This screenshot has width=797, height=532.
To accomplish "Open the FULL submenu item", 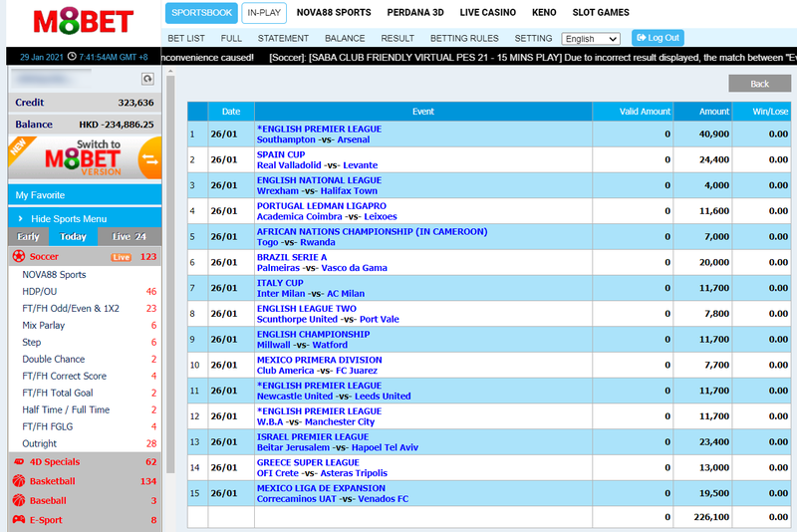I will pos(231,38).
